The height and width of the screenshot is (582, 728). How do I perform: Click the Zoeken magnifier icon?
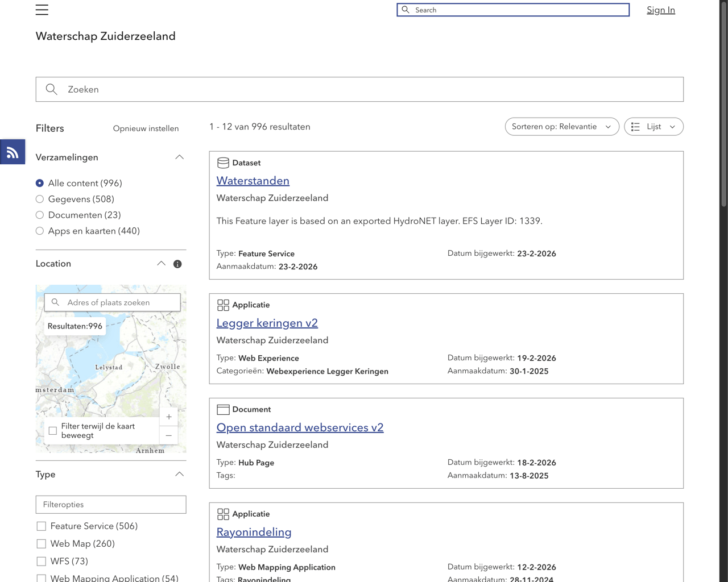point(52,89)
